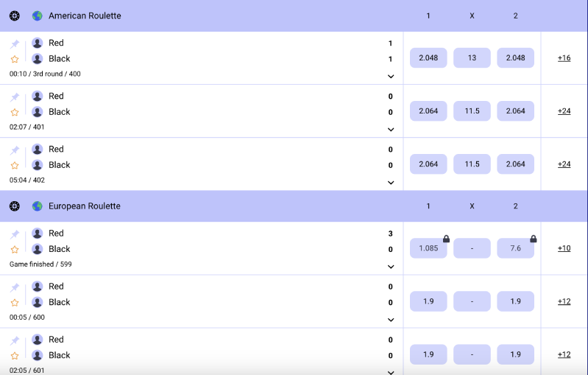Open +10 markets for round 599
The width and height of the screenshot is (588, 375).
pyautogui.click(x=564, y=248)
